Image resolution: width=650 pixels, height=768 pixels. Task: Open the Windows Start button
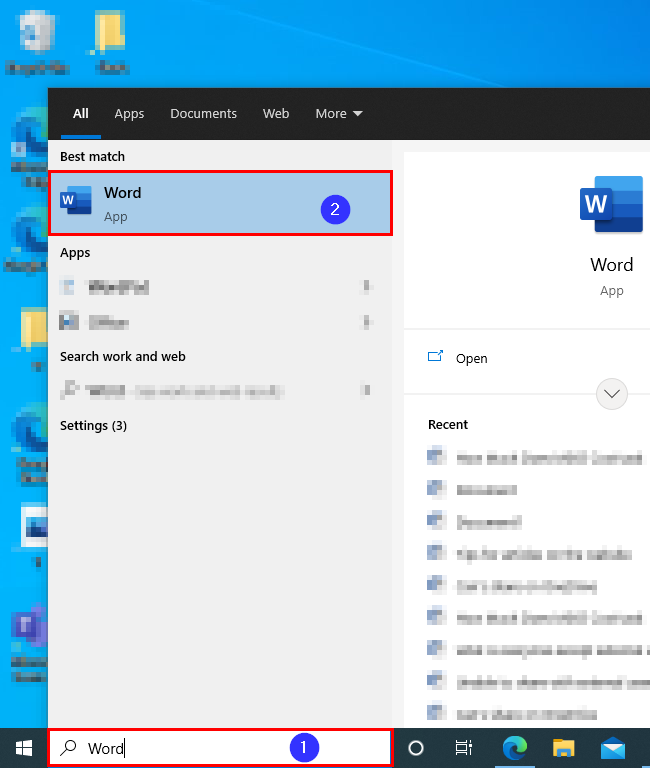[x=24, y=748]
